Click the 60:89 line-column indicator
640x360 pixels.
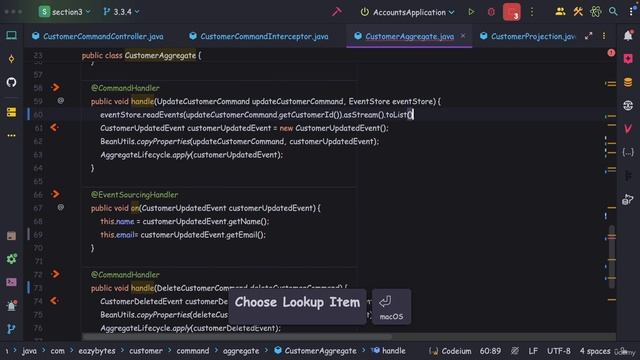click(x=490, y=351)
